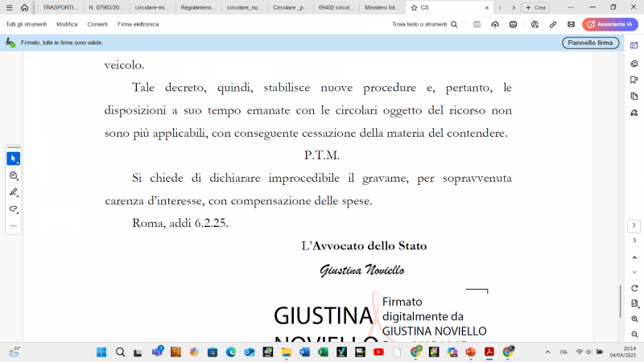Save the document with the disk icon

[477, 24]
